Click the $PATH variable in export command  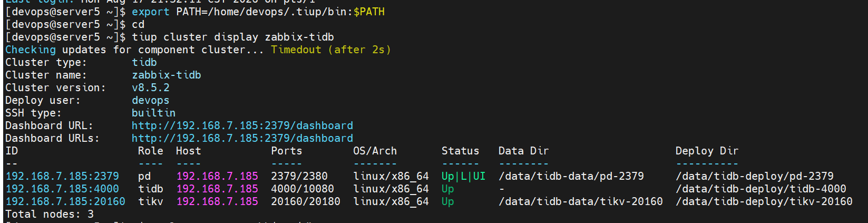[x=369, y=12]
